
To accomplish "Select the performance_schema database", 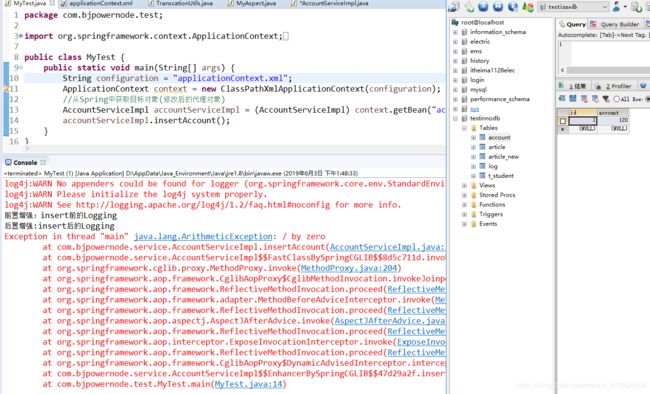I will coord(500,99).
